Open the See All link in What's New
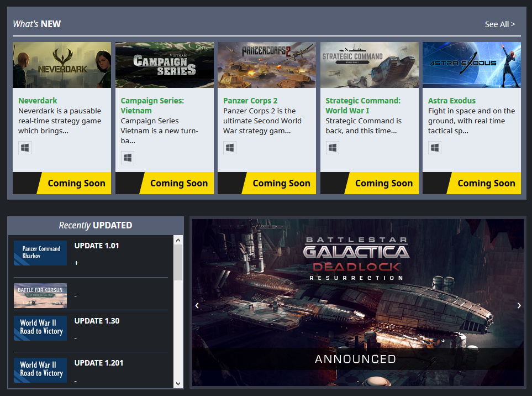Screen dimensions: 532x396 499,24
